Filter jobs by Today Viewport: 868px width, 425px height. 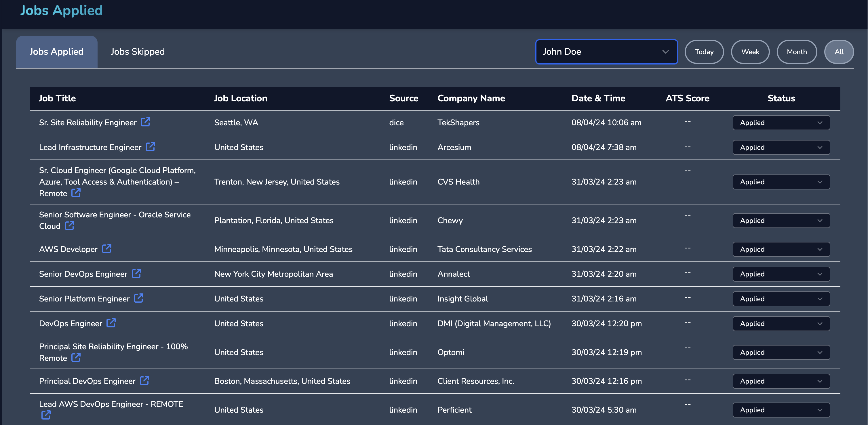[704, 52]
